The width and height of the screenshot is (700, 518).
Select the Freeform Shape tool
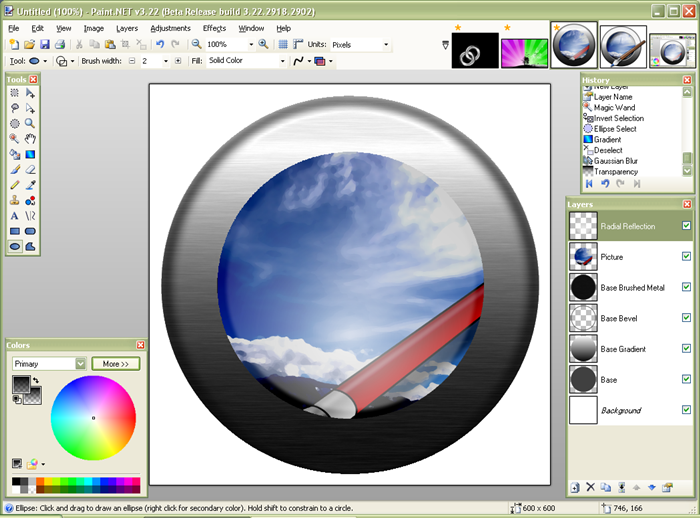coord(30,246)
